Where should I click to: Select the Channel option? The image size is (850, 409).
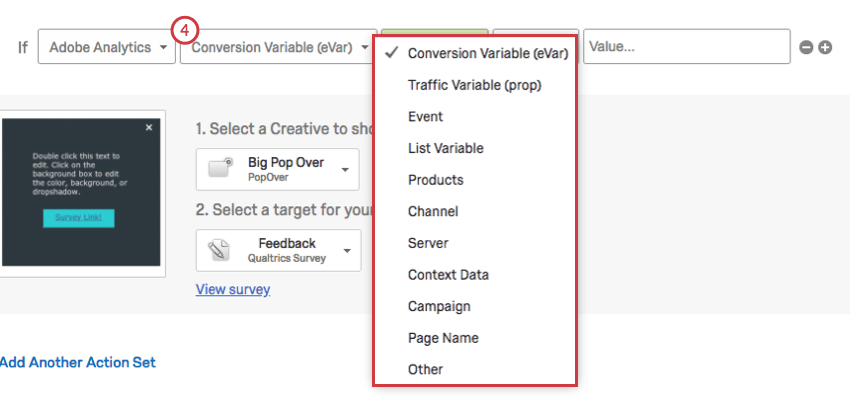pos(432,211)
